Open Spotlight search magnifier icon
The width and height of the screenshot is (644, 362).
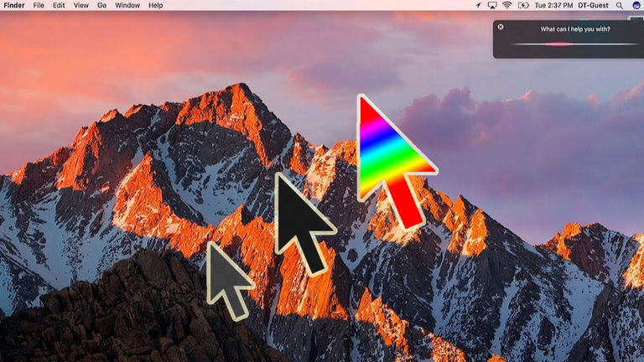pos(620,5)
